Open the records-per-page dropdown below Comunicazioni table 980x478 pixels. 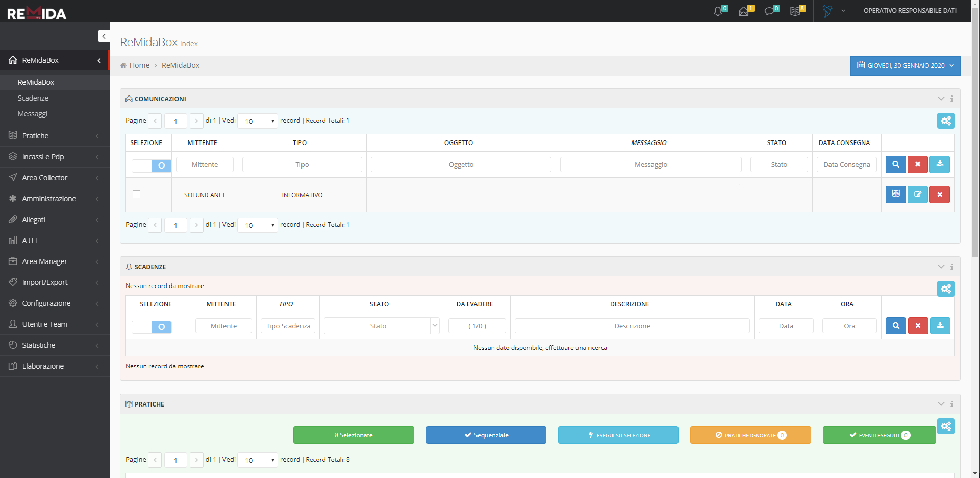258,225
